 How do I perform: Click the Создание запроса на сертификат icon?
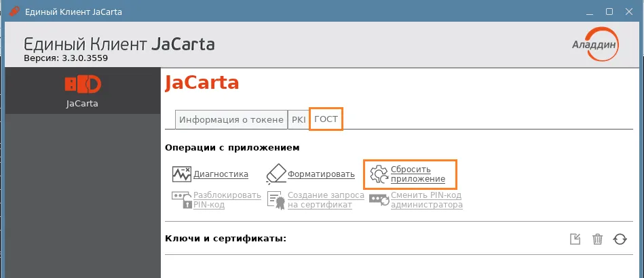click(276, 200)
